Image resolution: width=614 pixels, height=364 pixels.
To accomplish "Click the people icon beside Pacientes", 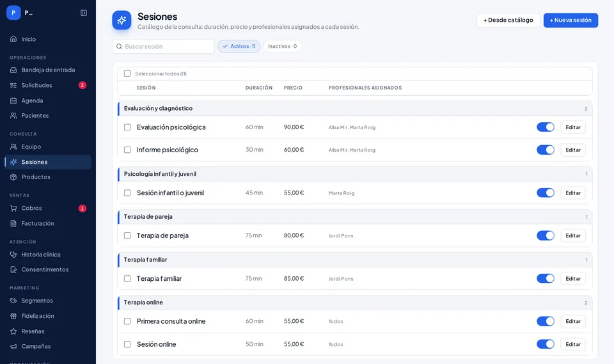I will point(13,116).
